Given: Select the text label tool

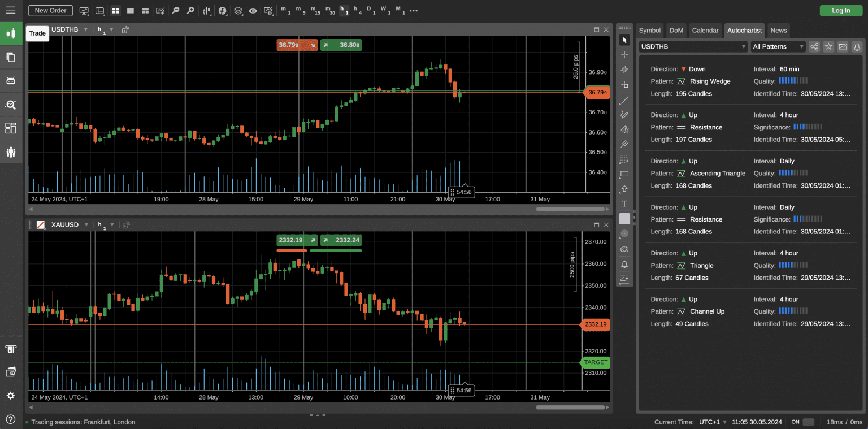Looking at the screenshot, I should click(624, 203).
